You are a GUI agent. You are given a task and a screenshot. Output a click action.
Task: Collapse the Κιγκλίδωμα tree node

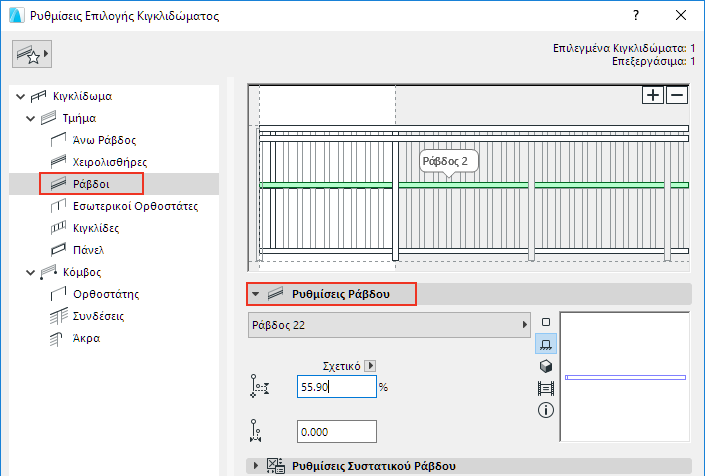pos(20,96)
